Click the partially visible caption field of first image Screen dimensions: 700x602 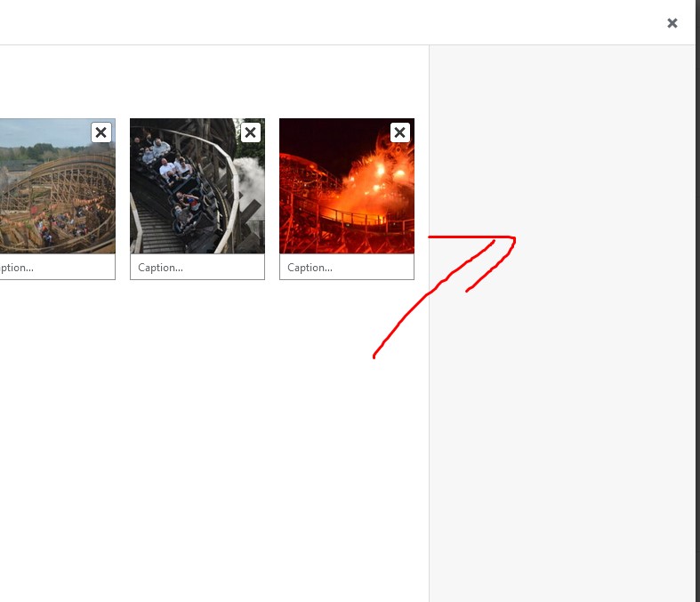pyautogui.click(x=57, y=268)
